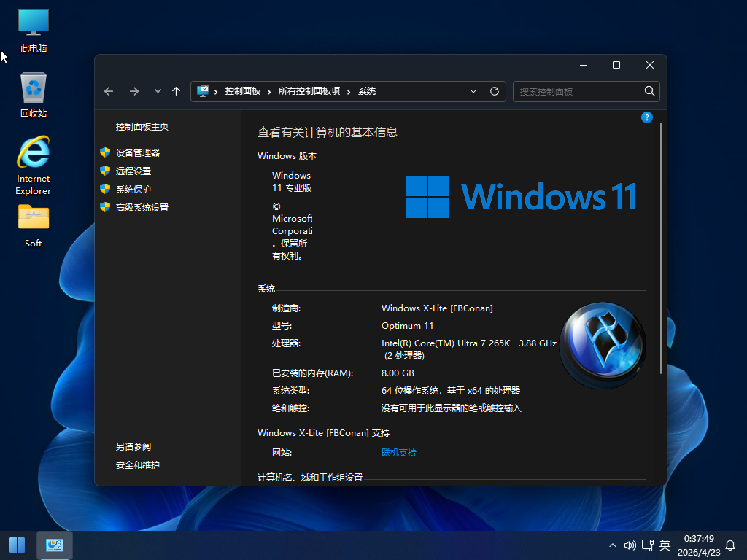Select 所有控制面板项 breadcrumb

point(309,91)
